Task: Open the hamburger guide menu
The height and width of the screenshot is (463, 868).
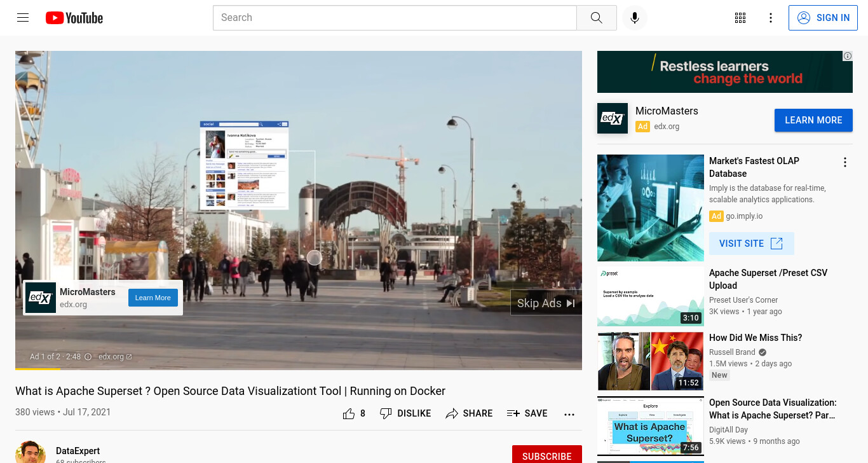Action: (x=23, y=18)
